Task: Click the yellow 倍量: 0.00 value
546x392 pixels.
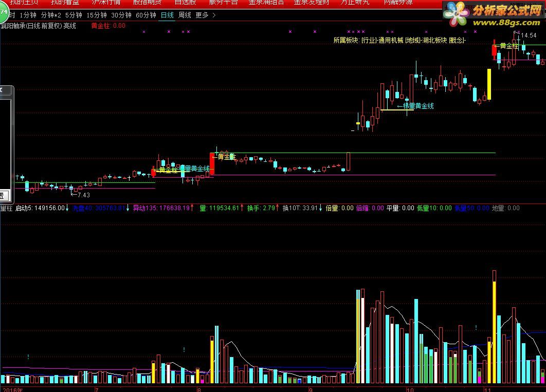Action: click(x=339, y=208)
